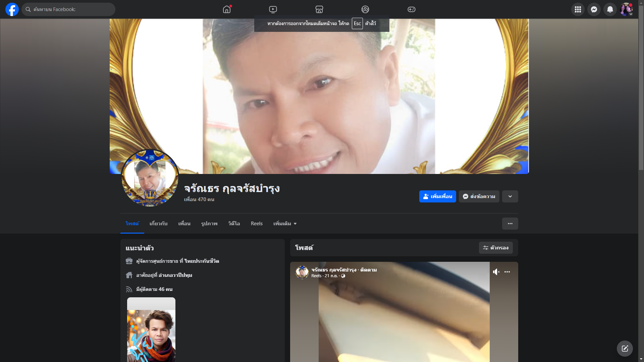Viewport: 644px width, 362px height.
Task: Open the Groups icon in top bar
Action: 365,9
